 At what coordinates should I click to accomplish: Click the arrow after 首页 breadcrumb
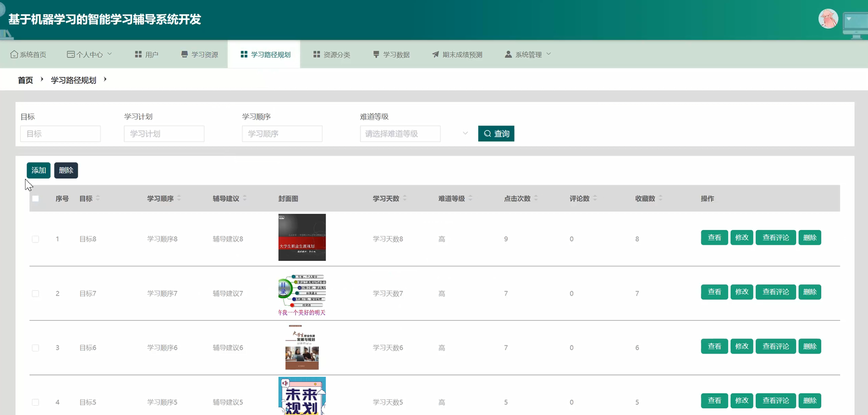click(42, 79)
